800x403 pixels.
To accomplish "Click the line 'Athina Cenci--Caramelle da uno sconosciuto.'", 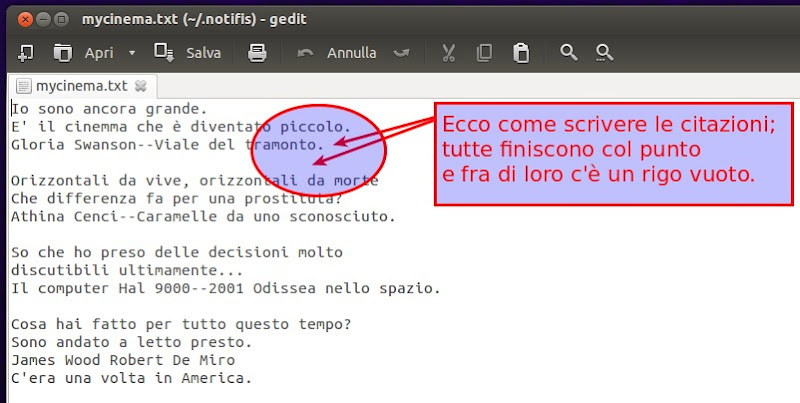I will [x=204, y=216].
